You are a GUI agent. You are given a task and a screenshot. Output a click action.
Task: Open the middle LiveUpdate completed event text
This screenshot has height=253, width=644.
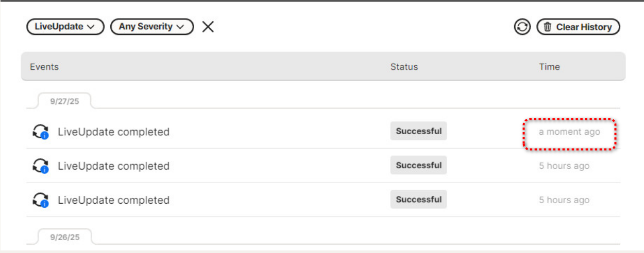(113, 166)
